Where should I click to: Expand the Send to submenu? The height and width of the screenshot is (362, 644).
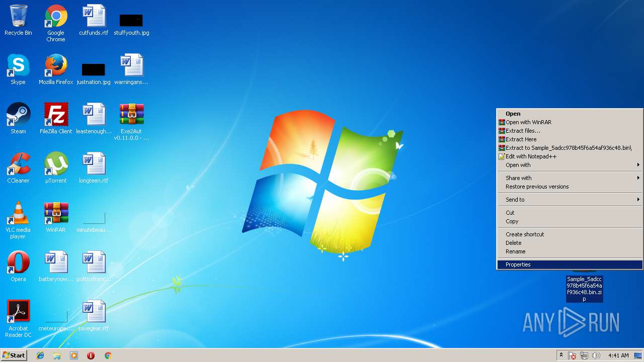coord(570,200)
